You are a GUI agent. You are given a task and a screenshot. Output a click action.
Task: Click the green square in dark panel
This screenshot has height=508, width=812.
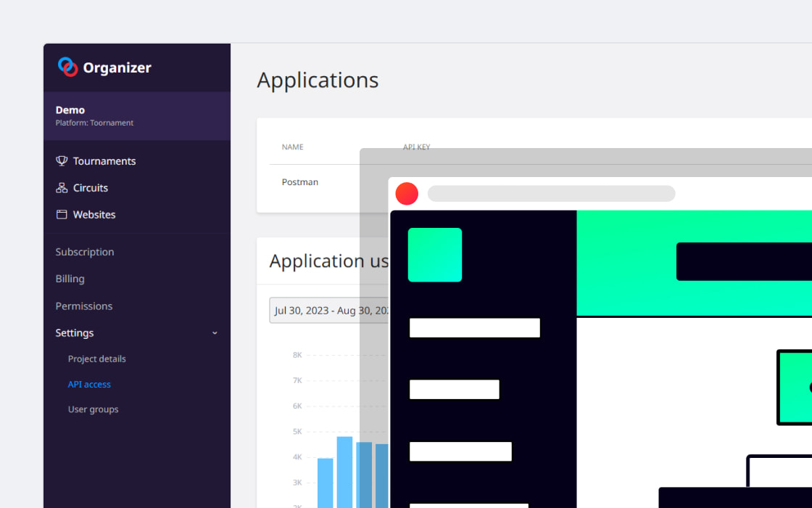(x=435, y=255)
